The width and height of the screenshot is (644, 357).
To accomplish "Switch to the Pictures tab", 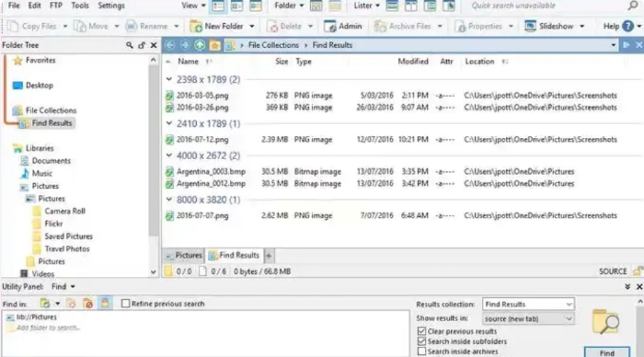I will (x=184, y=255).
